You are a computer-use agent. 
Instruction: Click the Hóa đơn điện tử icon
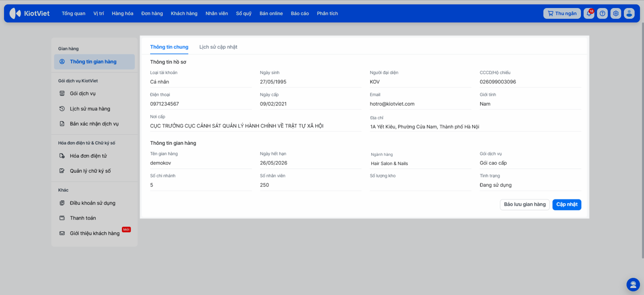62,156
